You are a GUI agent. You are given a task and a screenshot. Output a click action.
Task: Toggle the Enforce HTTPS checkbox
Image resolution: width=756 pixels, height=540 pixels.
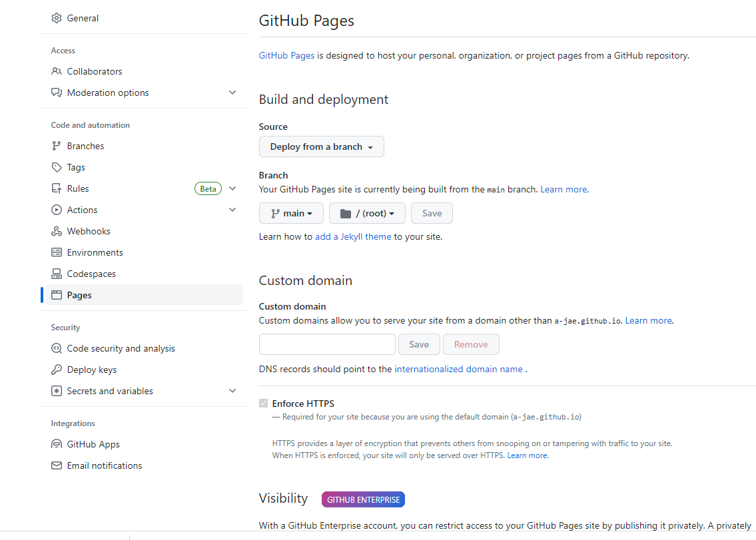[x=263, y=403]
